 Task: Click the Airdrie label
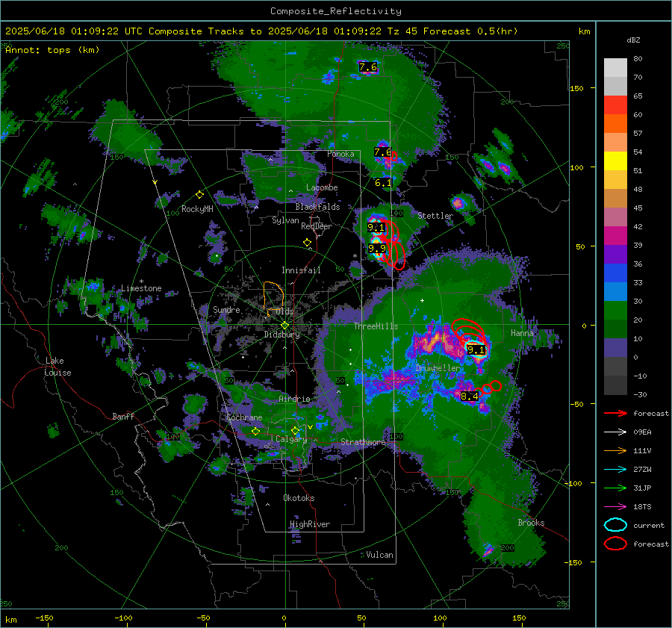point(294,399)
